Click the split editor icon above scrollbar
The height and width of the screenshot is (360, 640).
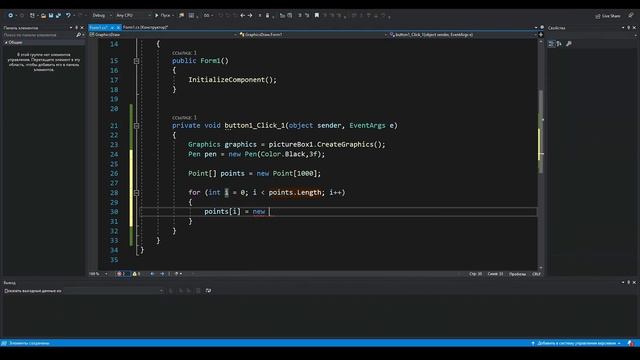tap(541, 35)
